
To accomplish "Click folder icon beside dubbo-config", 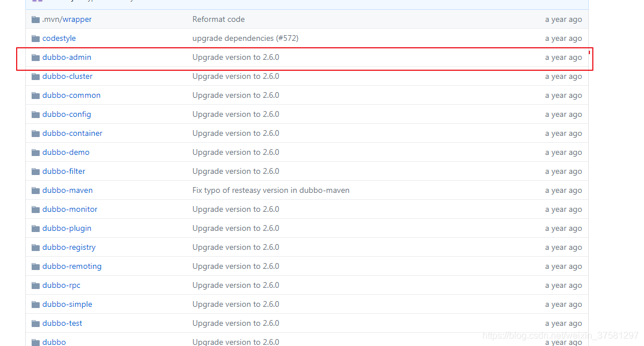I will (36, 115).
